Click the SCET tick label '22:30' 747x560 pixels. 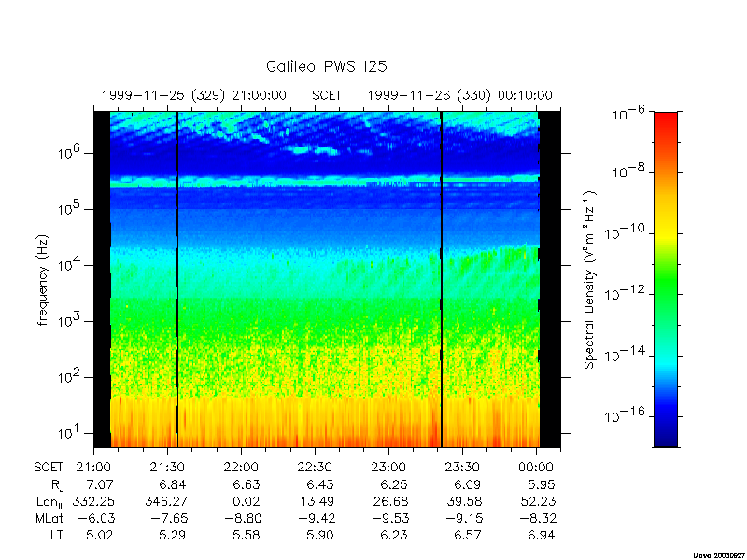click(x=315, y=468)
